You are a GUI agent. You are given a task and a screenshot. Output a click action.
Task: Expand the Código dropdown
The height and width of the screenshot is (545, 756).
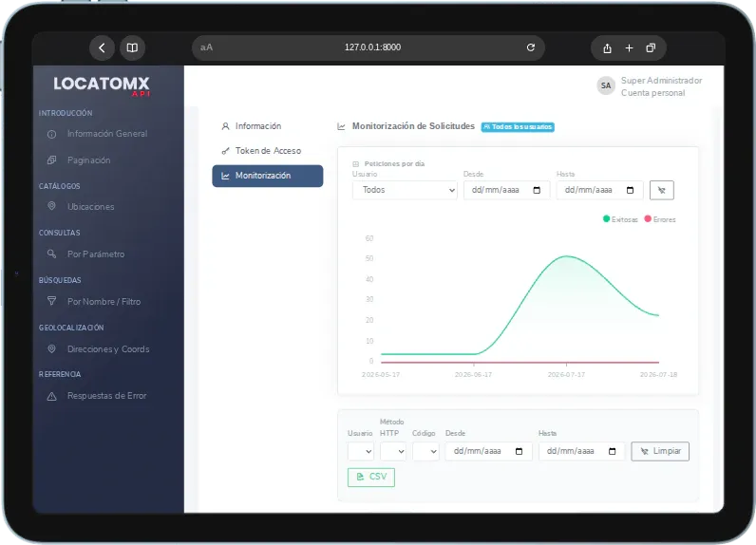coord(425,452)
